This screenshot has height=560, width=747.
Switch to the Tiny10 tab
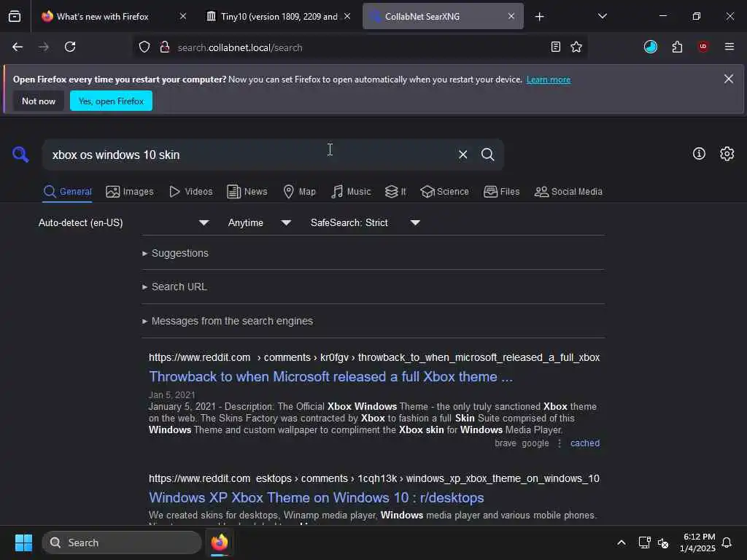point(279,16)
